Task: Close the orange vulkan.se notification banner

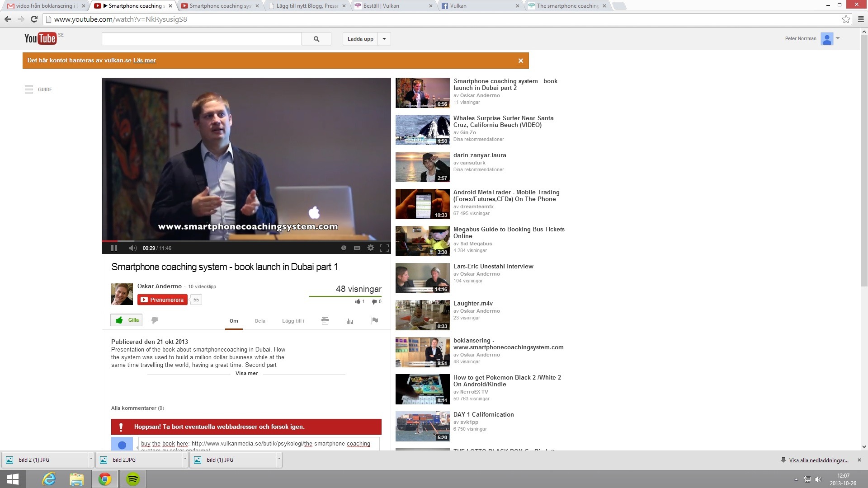Action: [521, 61]
